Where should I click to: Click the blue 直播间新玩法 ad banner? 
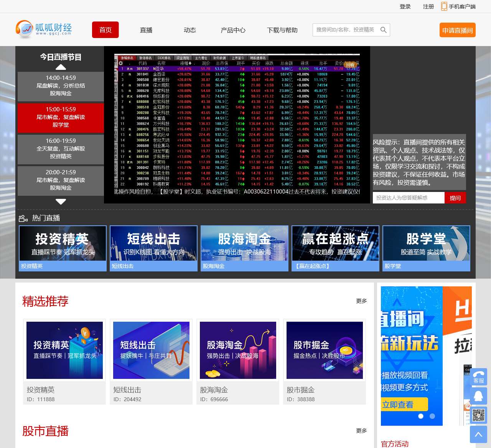[412, 356]
